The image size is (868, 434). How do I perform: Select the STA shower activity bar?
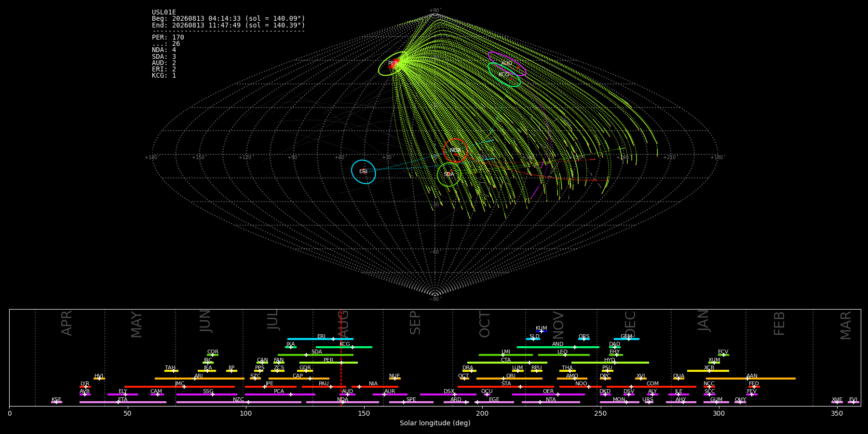506,387
